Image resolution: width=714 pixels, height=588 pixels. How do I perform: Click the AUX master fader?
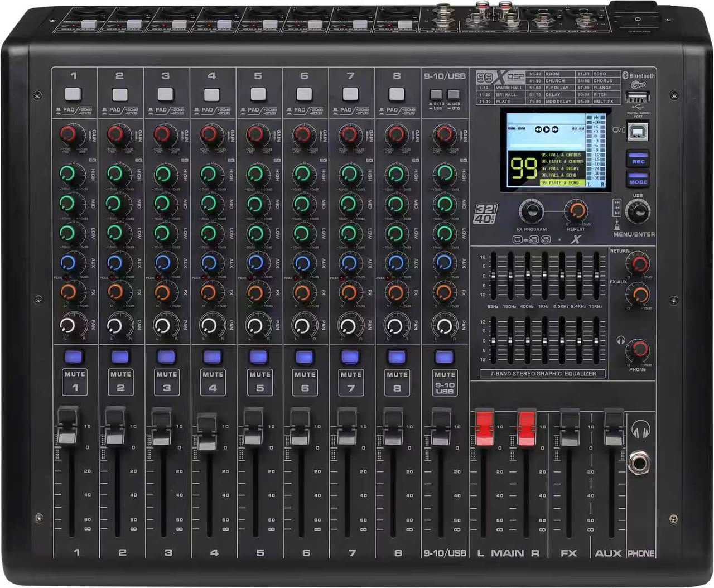pyautogui.click(x=614, y=427)
